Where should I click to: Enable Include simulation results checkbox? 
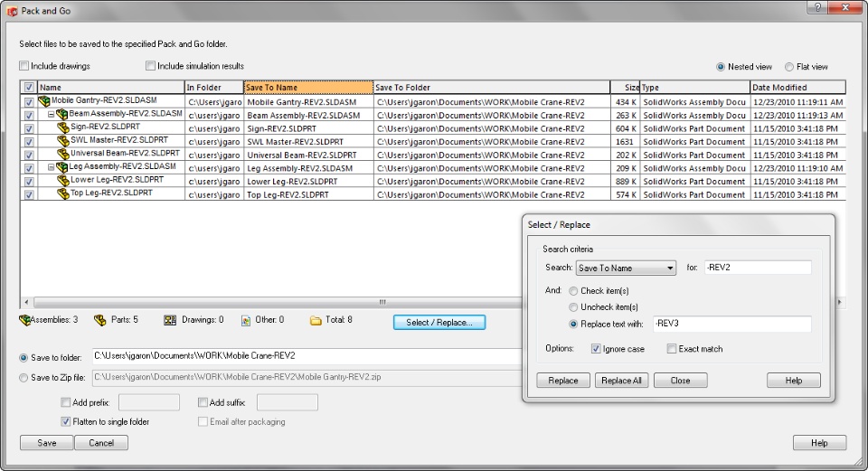150,66
